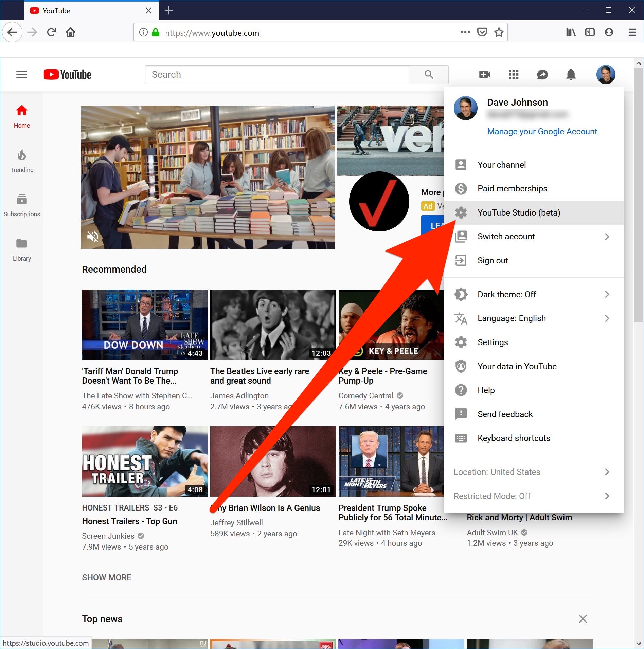
Task: Open the Seth Meyers Trump thumbnail
Action: point(391,461)
